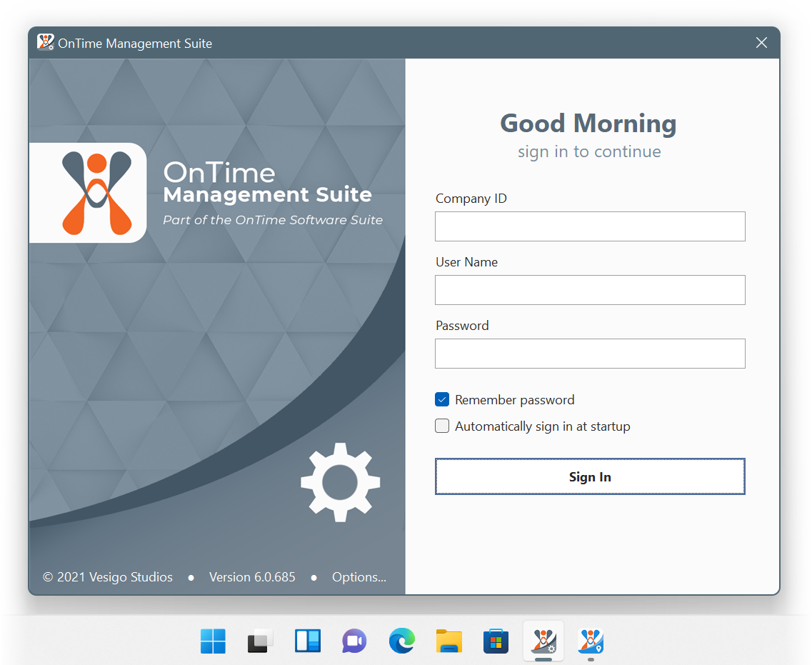Open Microsoft Store from the taskbar

coord(496,641)
